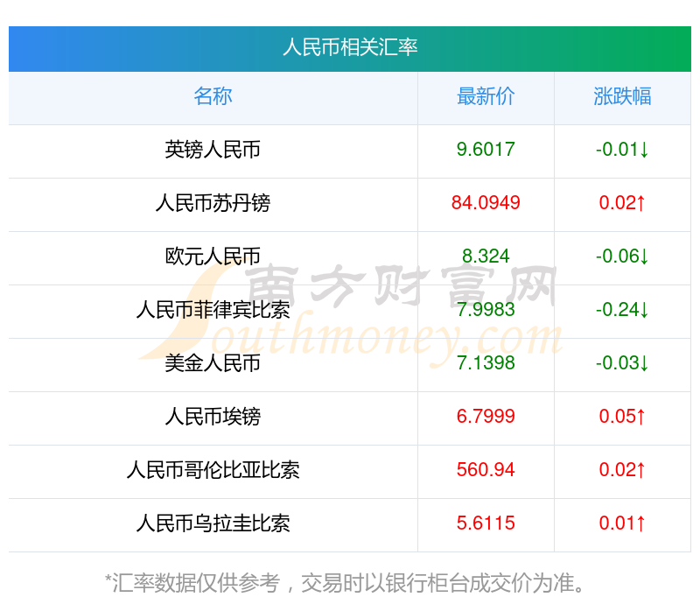The image size is (700, 611).
Task: Click the price 7.1398
Action: (486, 363)
